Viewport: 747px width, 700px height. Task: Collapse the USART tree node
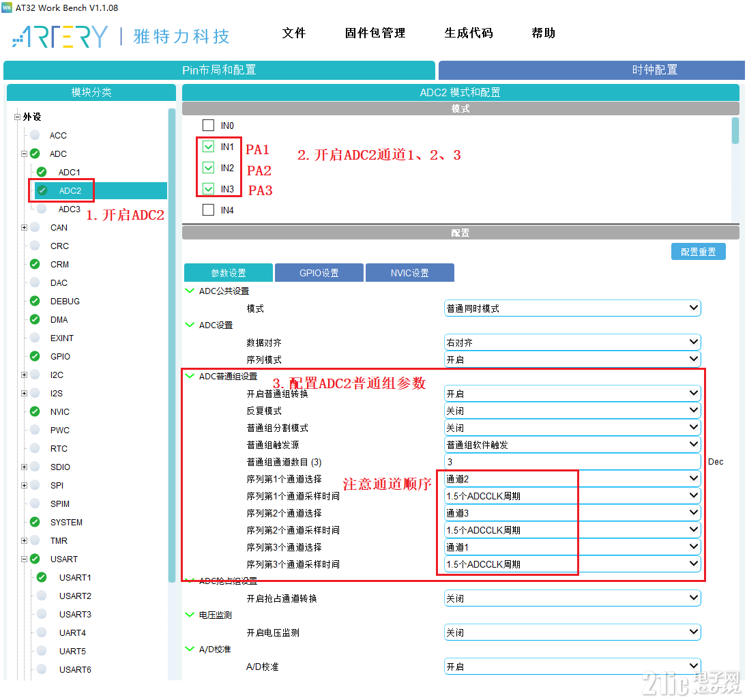(x=25, y=559)
